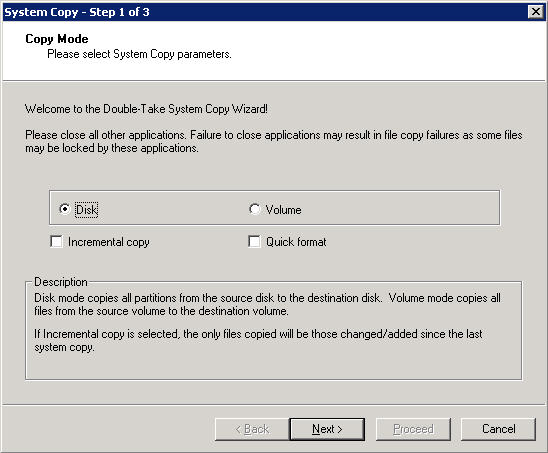Click the Volume option label text
The width and height of the screenshot is (548, 453).
tap(283, 210)
